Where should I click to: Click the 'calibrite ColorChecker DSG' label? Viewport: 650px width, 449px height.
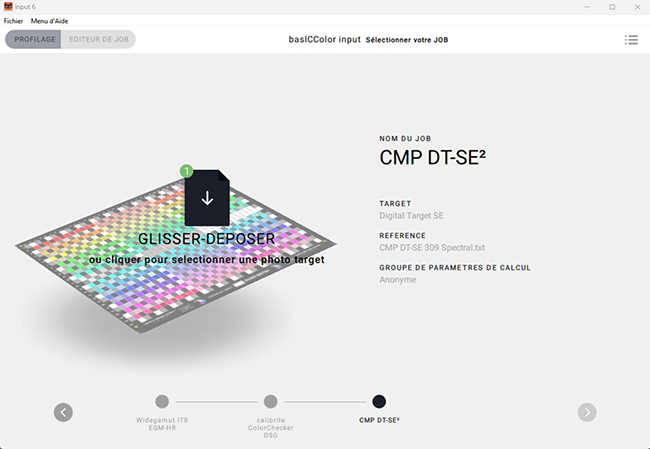271,427
